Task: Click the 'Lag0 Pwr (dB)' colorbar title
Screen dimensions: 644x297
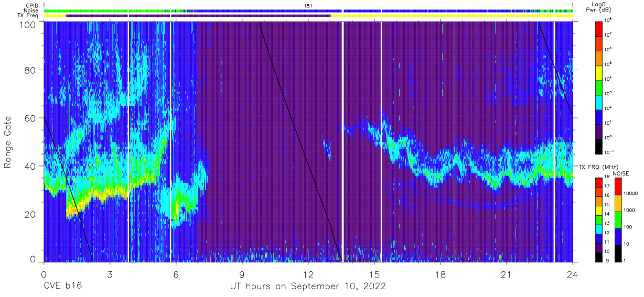Action: point(599,7)
